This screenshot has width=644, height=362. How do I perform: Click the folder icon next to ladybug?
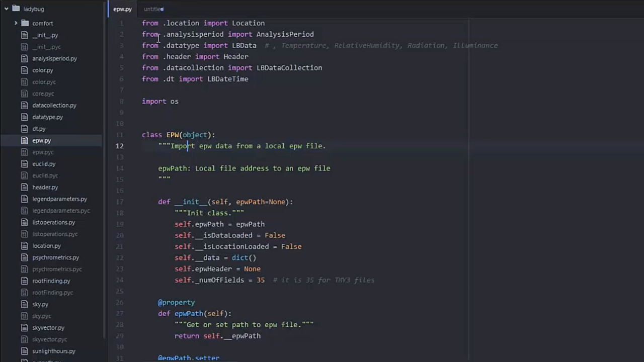pyautogui.click(x=16, y=9)
